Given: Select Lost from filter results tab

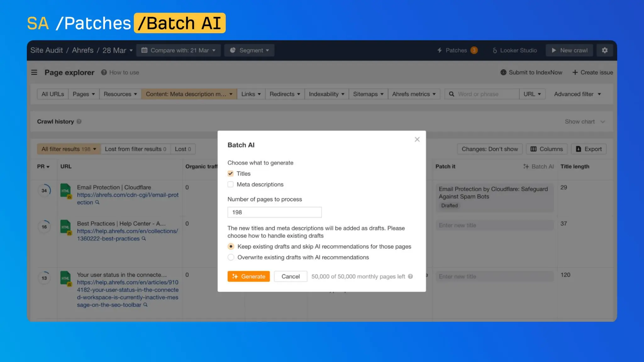Looking at the screenshot, I should click(x=136, y=149).
